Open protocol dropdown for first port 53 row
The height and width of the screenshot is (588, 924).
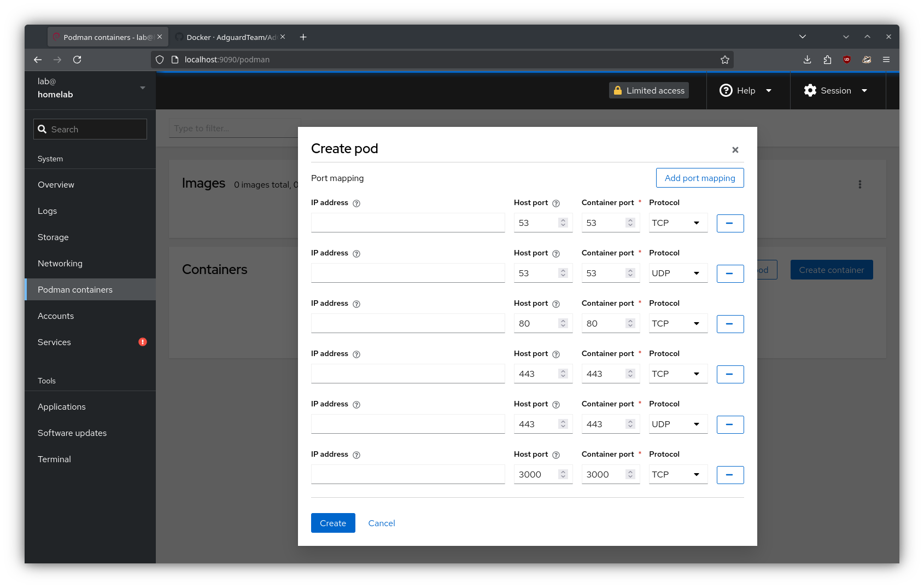(x=677, y=223)
